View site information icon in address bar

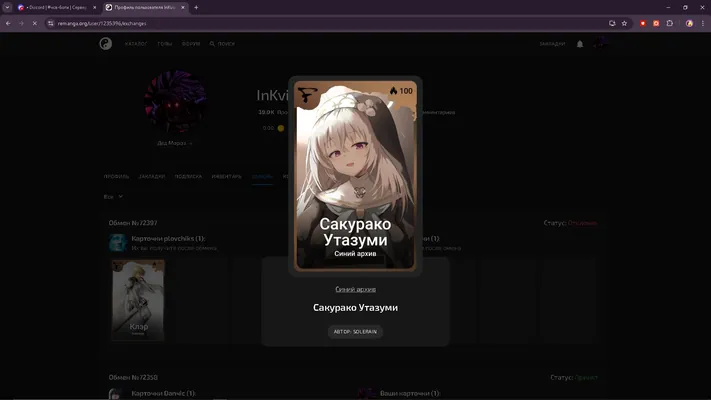click(50, 23)
